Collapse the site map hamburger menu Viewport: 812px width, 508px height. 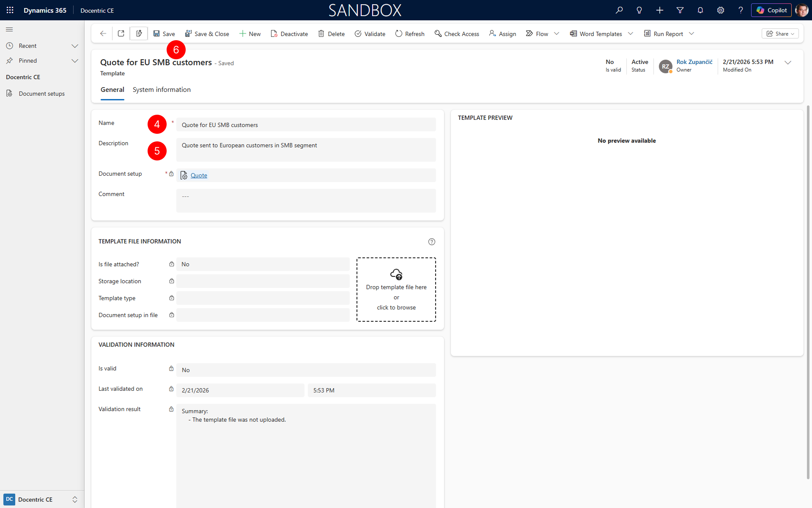point(9,29)
